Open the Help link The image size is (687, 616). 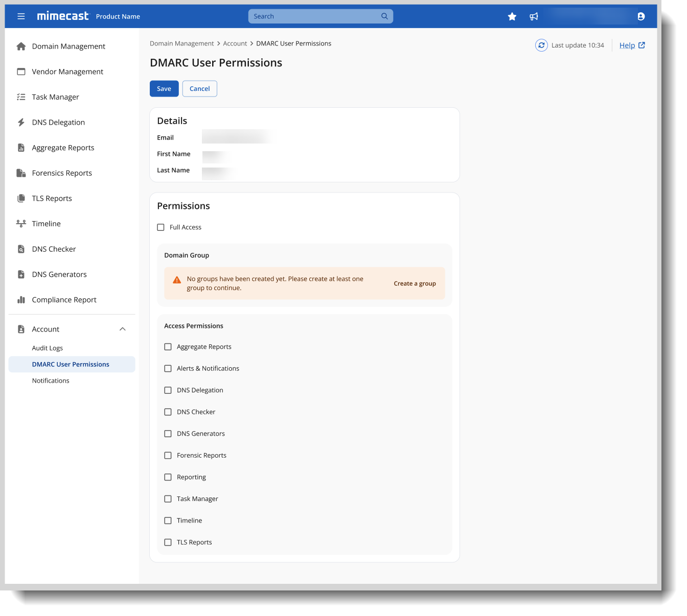627,45
